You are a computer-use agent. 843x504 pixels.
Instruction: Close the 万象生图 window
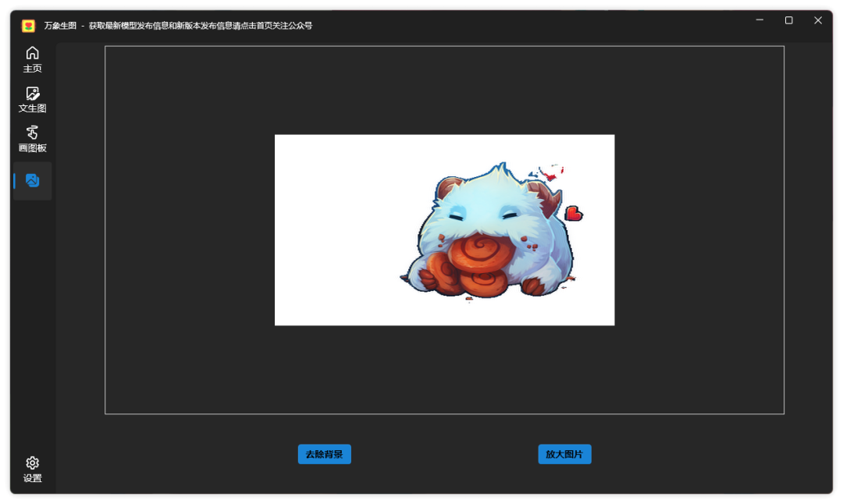tap(818, 20)
